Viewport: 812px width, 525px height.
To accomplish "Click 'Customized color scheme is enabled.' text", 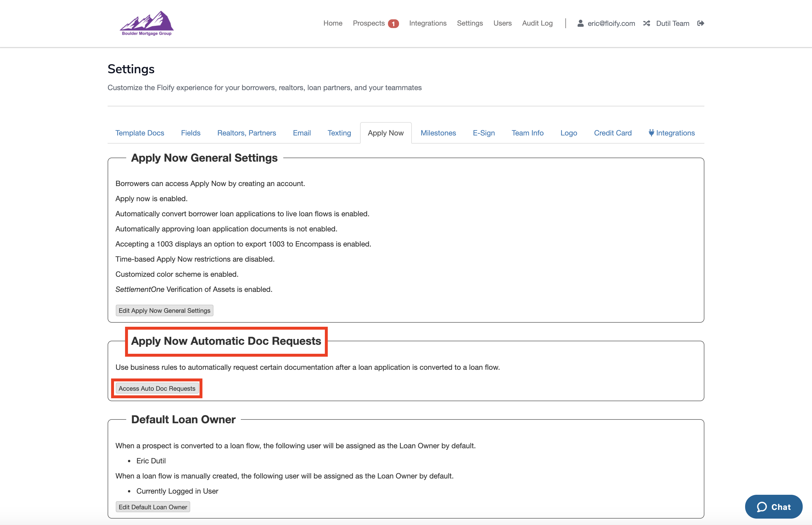I will (x=177, y=274).
